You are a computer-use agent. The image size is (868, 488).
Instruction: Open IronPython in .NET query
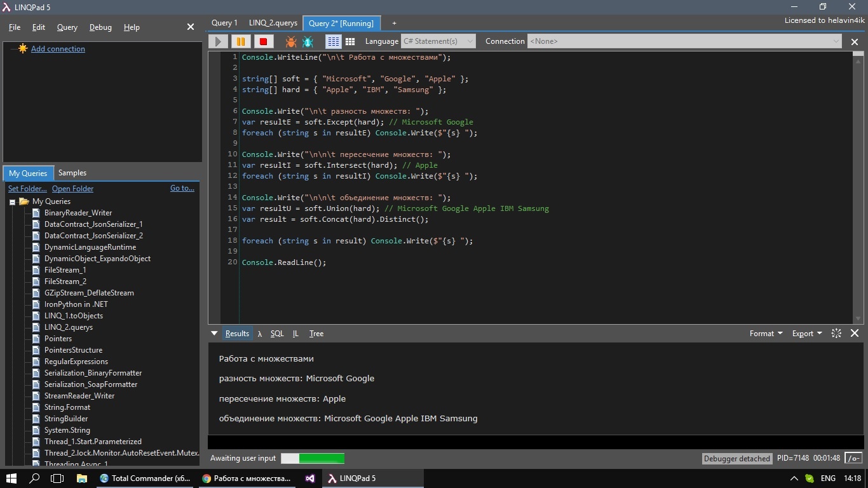[76, 304]
